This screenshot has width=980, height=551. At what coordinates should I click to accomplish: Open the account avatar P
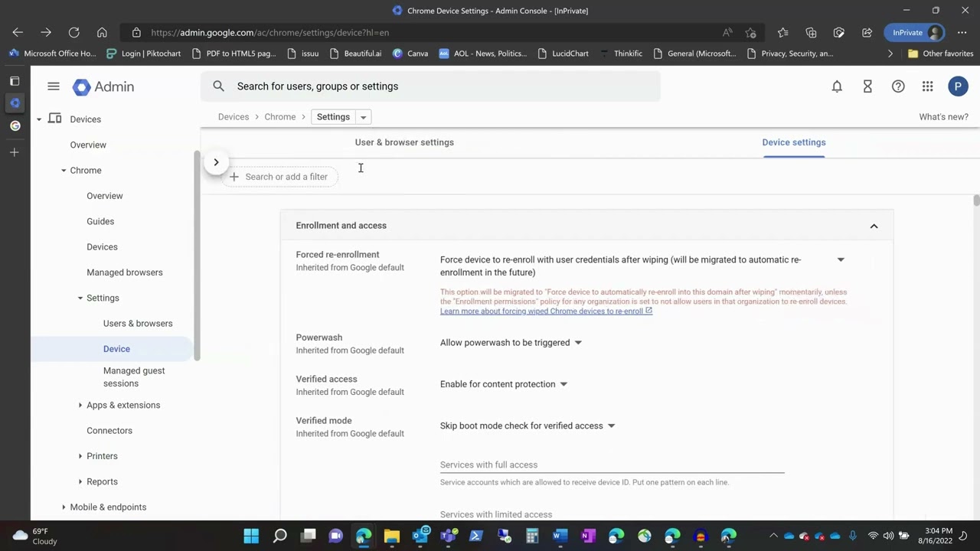pyautogui.click(x=958, y=86)
